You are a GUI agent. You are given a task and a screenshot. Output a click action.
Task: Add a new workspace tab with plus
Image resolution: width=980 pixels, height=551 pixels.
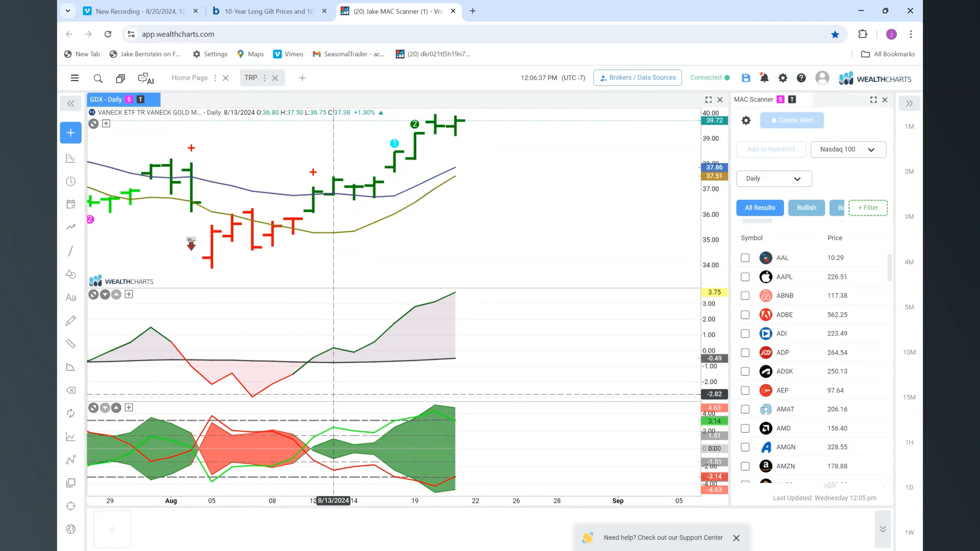point(302,78)
